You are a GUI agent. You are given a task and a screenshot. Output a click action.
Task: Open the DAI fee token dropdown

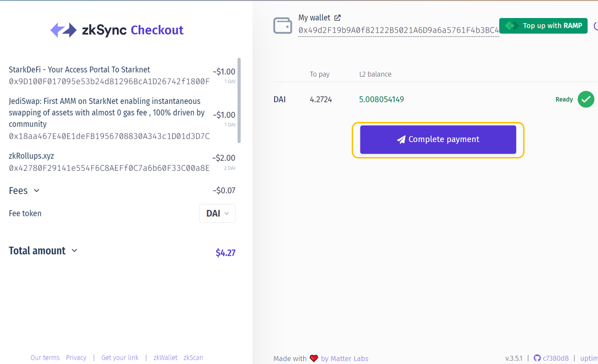coord(217,213)
